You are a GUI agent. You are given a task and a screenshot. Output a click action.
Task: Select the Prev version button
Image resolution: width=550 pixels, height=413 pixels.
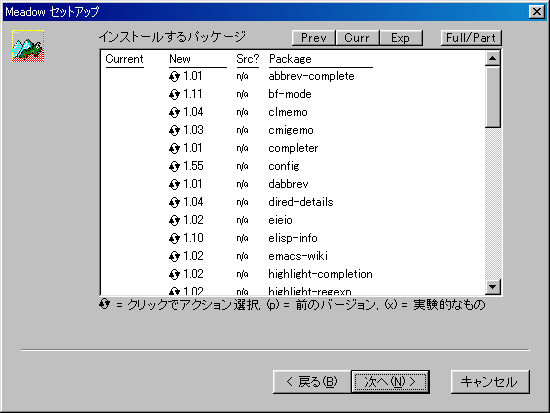[314, 38]
